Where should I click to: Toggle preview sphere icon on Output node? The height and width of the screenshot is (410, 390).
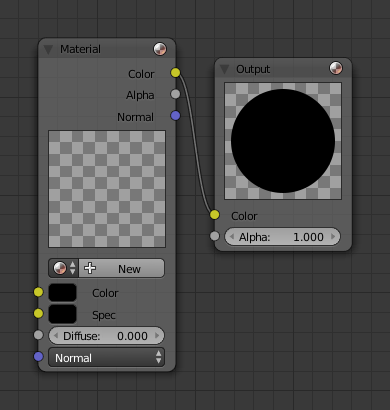coord(336,68)
